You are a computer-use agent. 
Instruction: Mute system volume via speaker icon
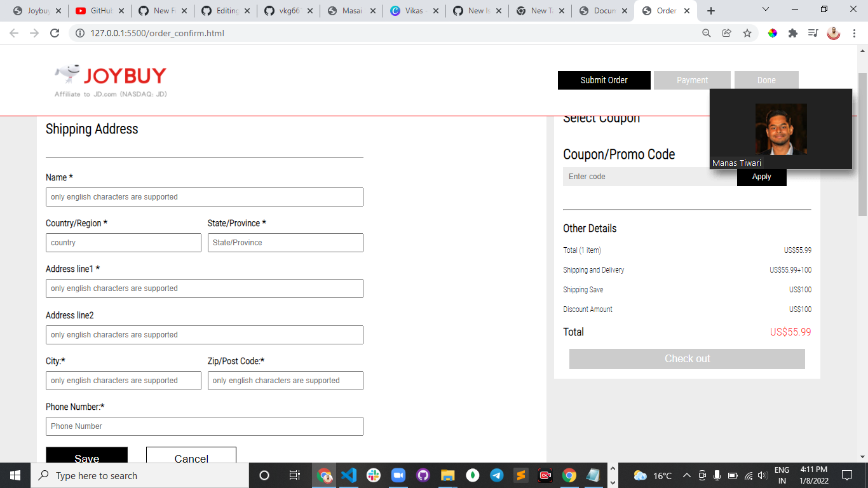click(x=763, y=475)
